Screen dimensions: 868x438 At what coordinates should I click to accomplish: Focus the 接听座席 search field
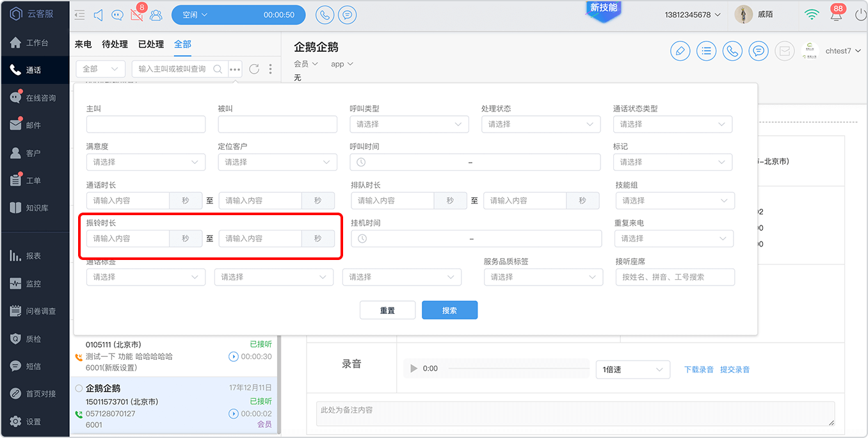click(x=675, y=277)
